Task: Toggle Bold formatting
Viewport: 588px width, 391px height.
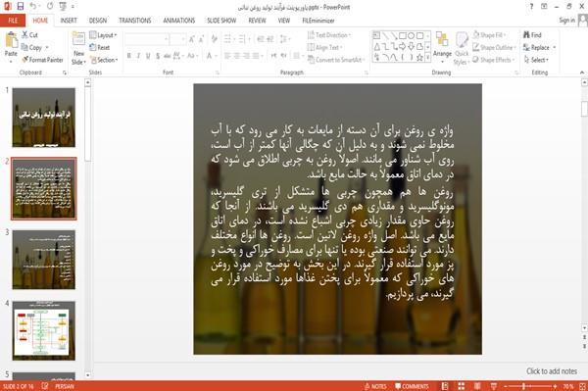Action: coord(129,56)
